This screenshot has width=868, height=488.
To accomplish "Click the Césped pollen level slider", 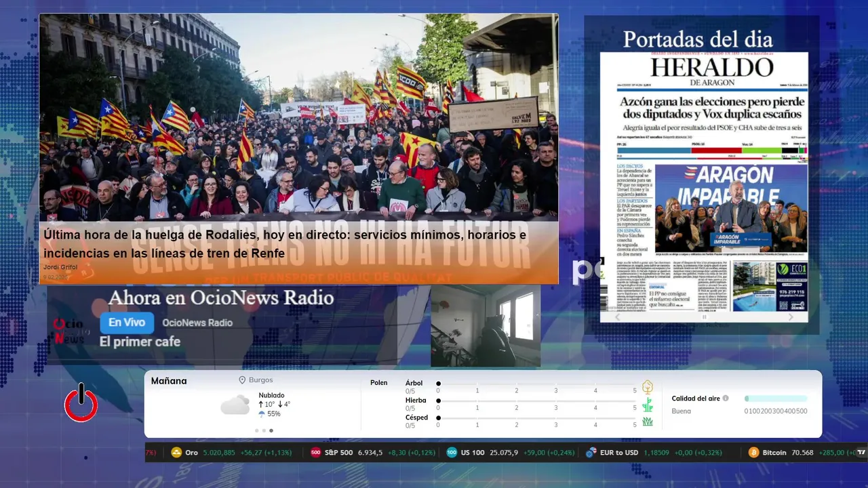I will [x=536, y=418].
